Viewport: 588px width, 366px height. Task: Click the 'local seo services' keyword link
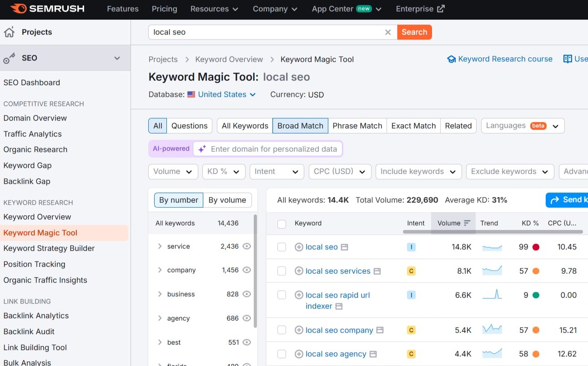(x=338, y=271)
